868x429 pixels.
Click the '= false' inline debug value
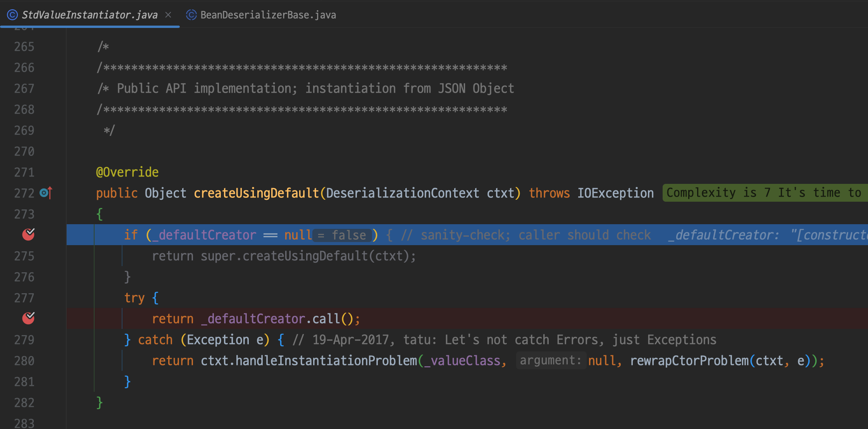click(342, 235)
